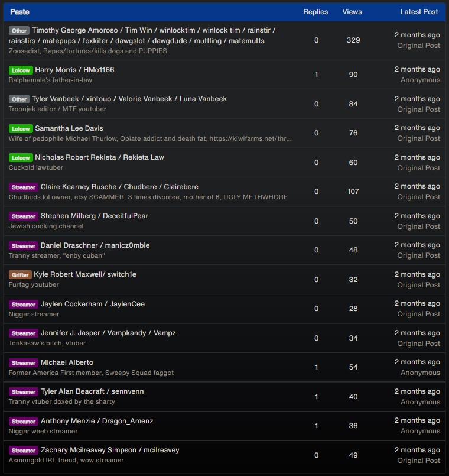Viewport: 449px width, 476px height.
Task: Open the paste title containing HMo1166
Action: tap(74, 70)
